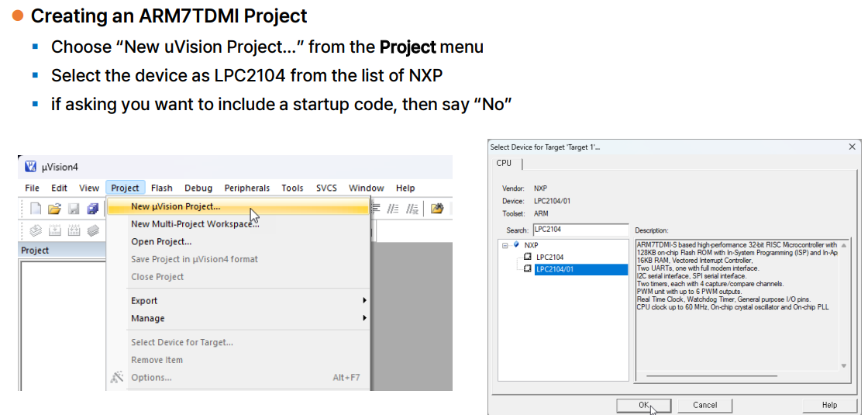Click the New file toolbar icon
This screenshot has height=415, width=868.
[35, 209]
